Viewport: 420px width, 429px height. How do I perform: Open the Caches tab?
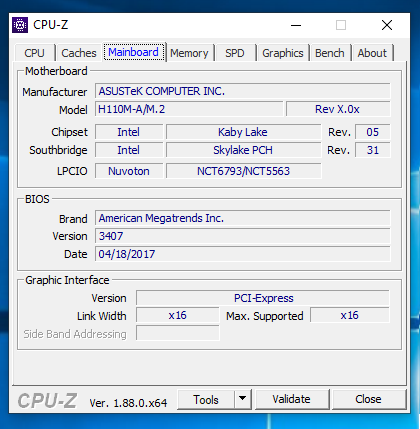point(79,53)
